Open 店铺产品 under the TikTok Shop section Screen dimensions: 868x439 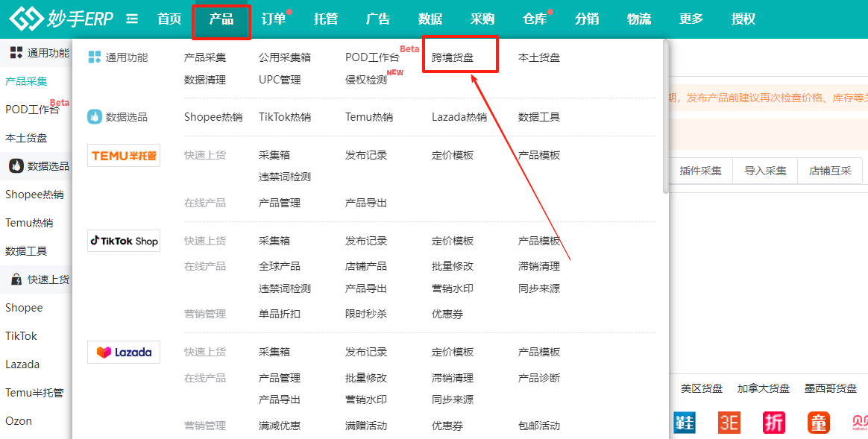tap(366, 266)
